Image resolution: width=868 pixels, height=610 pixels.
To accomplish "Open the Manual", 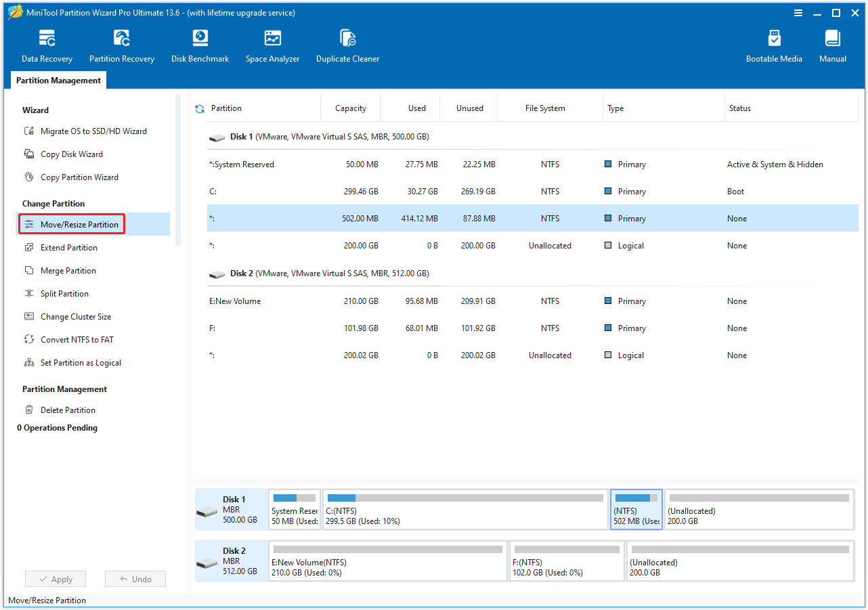I will [x=832, y=46].
